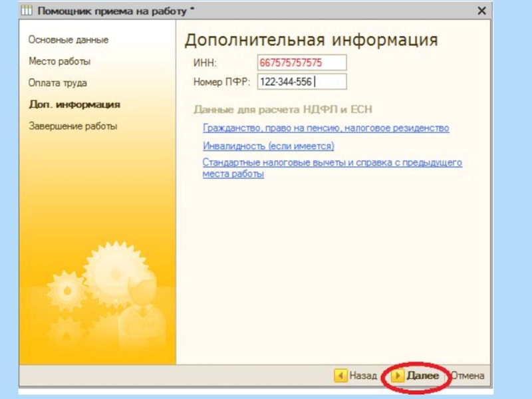Cancel the wizard with the Отмена button
This screenshot has width=532, height=399.
(468, 376)
